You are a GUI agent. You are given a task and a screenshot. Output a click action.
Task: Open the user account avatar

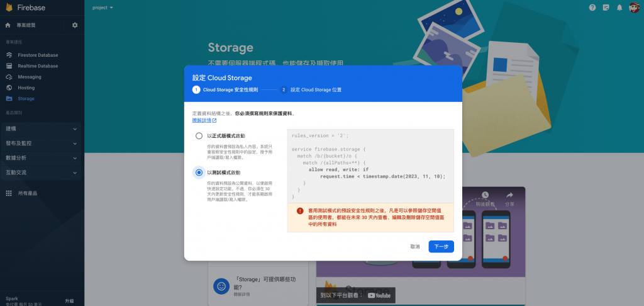(634, 8)
